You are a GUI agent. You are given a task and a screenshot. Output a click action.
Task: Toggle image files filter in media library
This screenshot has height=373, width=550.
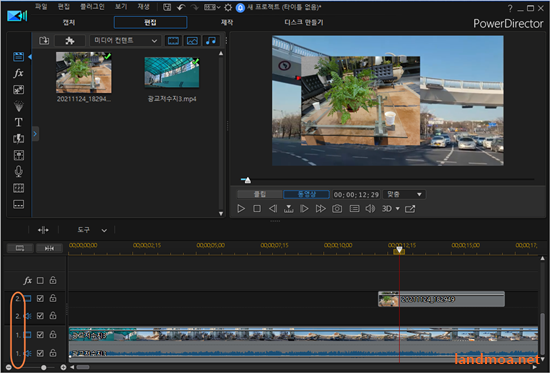coord(192,41)
